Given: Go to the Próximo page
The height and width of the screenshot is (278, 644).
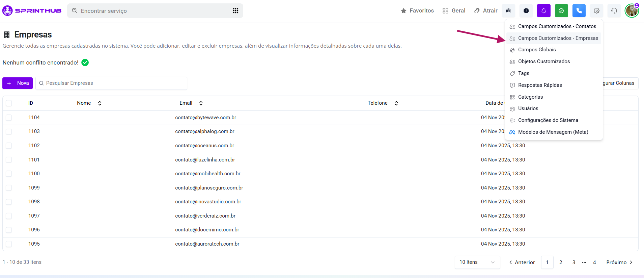Looking at the screenshot, I should (619, 262).
